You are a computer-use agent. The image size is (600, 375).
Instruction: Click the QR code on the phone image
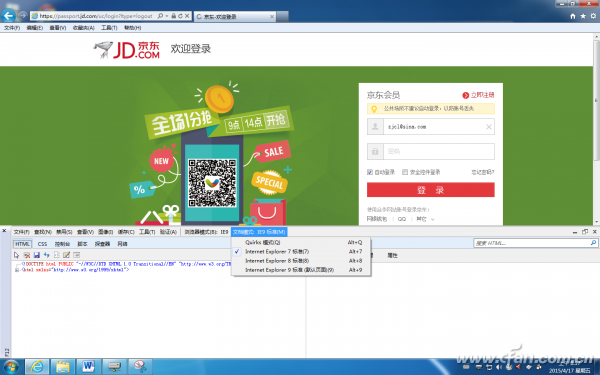[212, 183]
